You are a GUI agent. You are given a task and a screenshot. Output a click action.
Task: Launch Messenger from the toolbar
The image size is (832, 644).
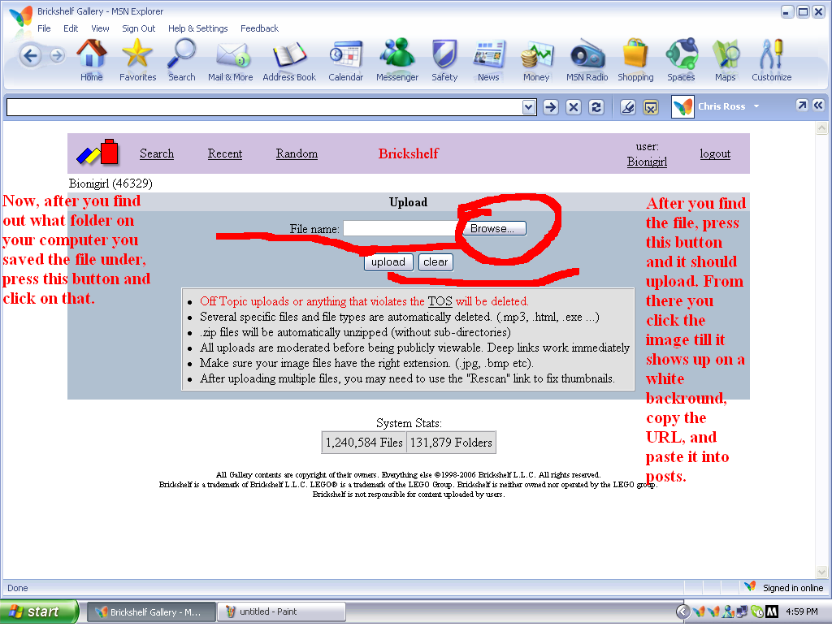point(397,61)
